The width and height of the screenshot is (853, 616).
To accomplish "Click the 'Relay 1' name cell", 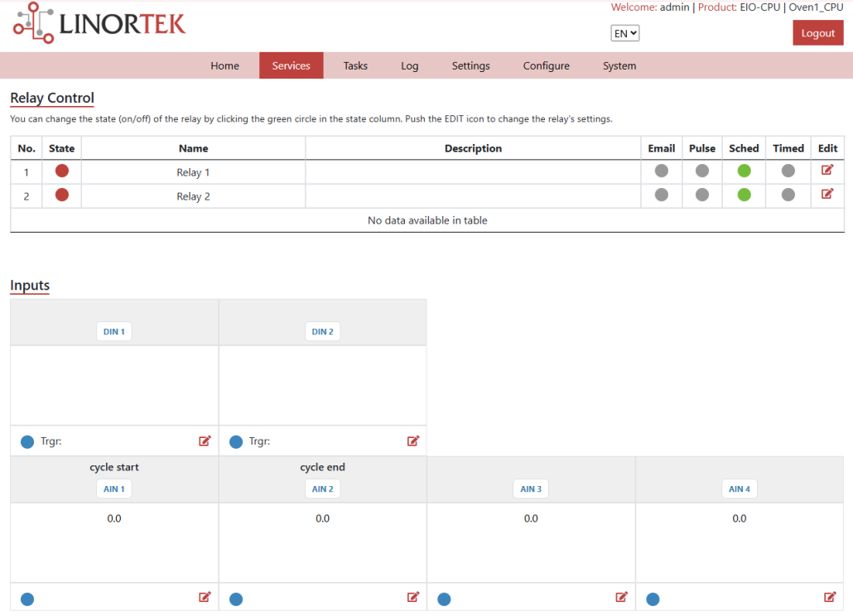I will 193,172.
